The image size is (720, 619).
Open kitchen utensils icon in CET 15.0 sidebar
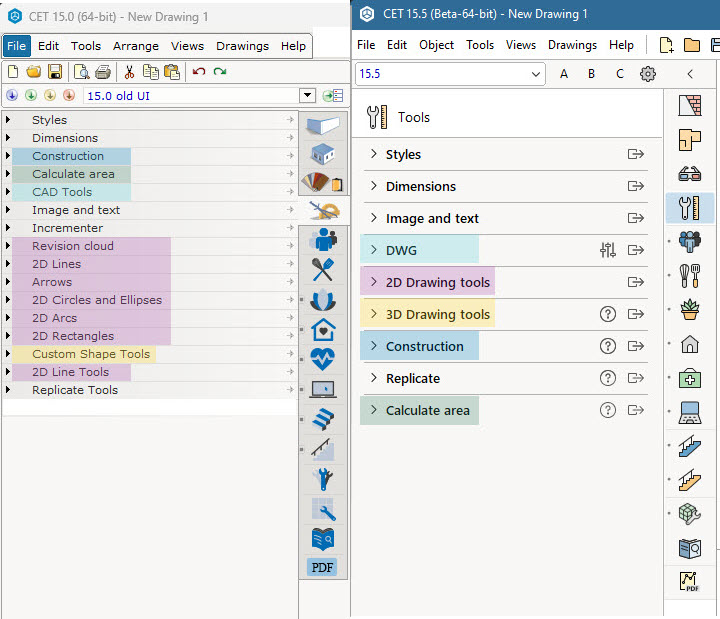(323, 270)
